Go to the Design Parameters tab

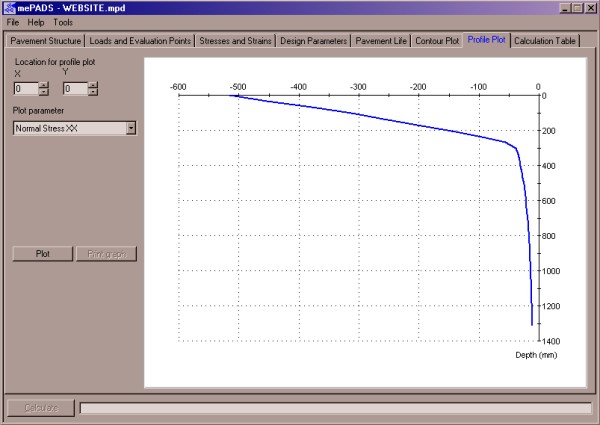click(313, 41)
